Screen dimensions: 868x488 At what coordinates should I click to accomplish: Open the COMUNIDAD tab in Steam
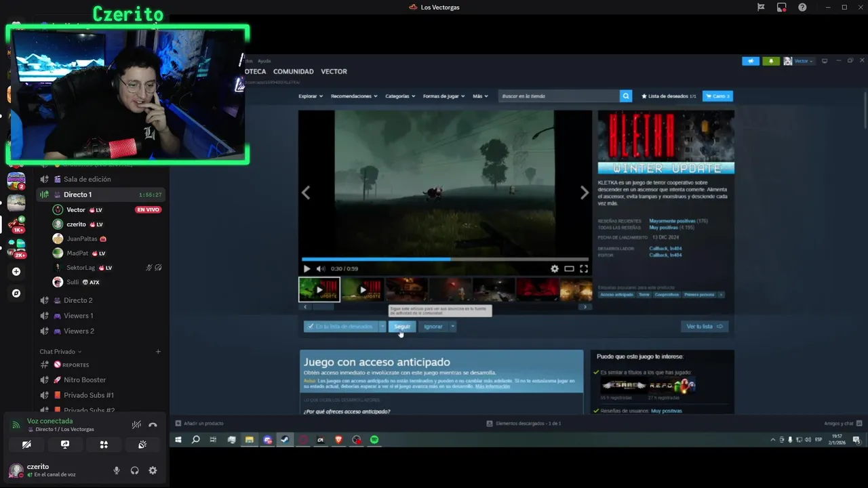point(293,71)
